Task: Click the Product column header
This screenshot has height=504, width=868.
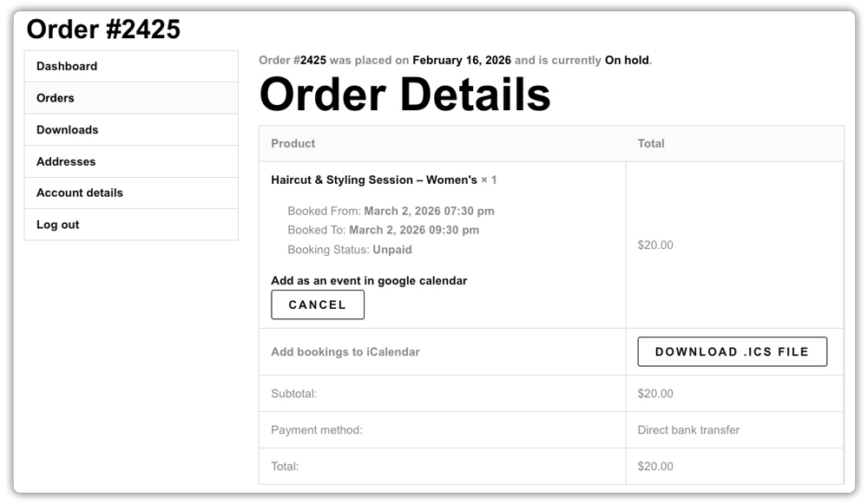Action: pos(293,143)
